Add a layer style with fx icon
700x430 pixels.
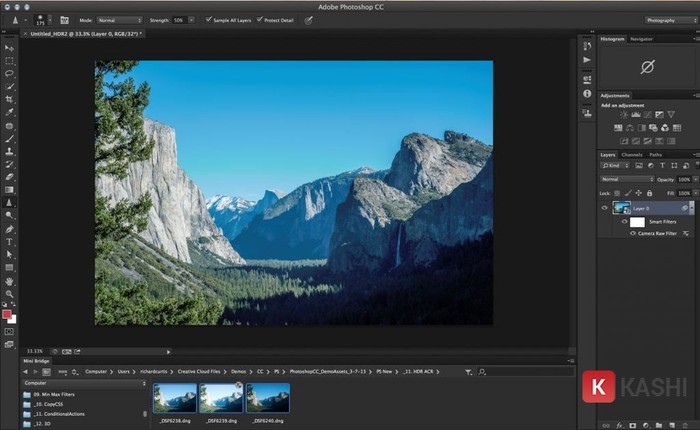[x=619, y=426]
